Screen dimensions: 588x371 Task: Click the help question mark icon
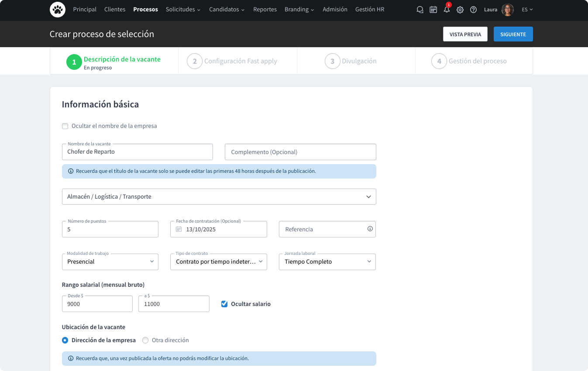pyautogui.click(x=473, y=10)
